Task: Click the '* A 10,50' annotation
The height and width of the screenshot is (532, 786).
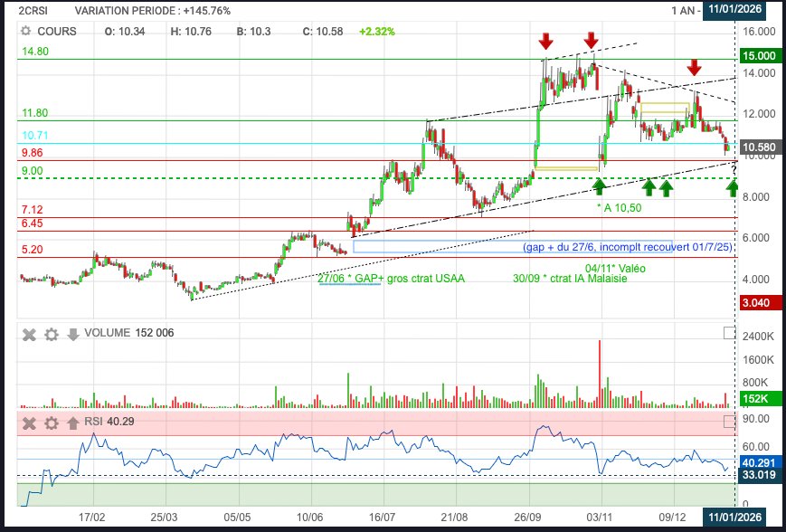Action: 619,207
